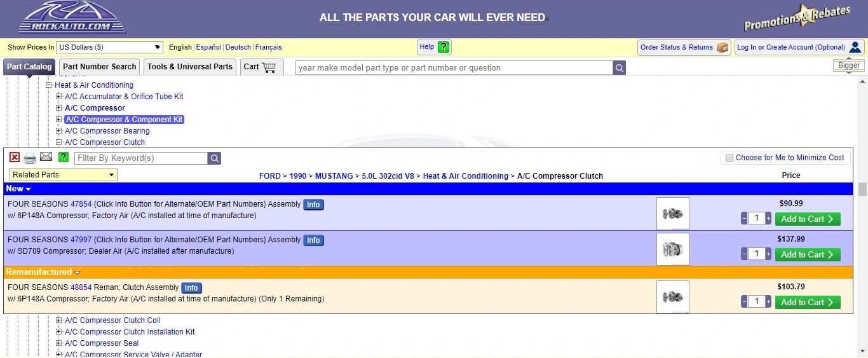868x358 pixels.
Task: Add part 47854 to cart
Action: [808, 219]
